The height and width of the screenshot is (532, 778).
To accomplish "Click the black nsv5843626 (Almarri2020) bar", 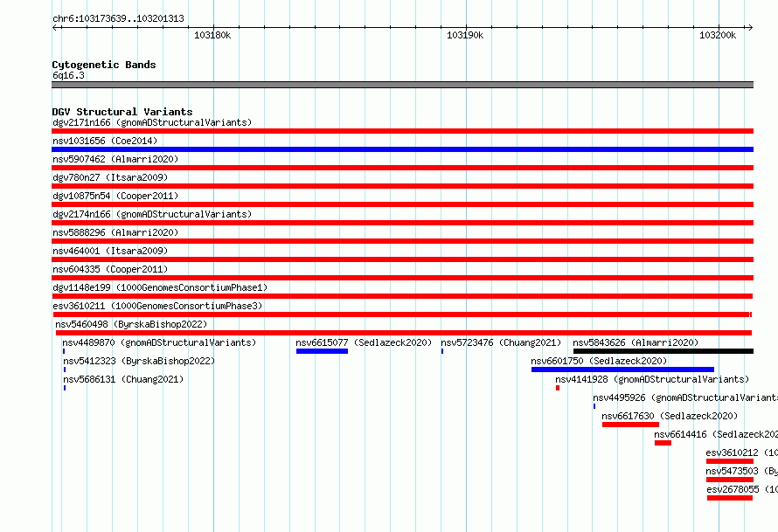I will point(663,351).
